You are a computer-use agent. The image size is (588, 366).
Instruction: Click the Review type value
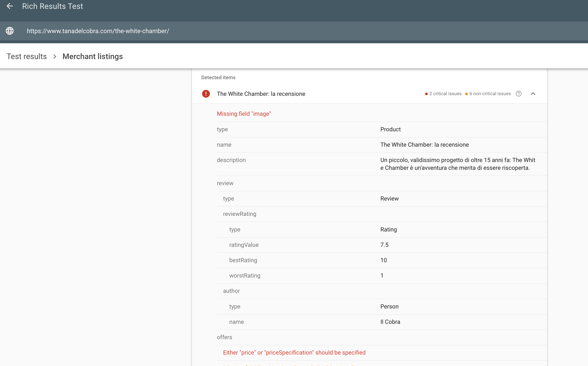389,199
